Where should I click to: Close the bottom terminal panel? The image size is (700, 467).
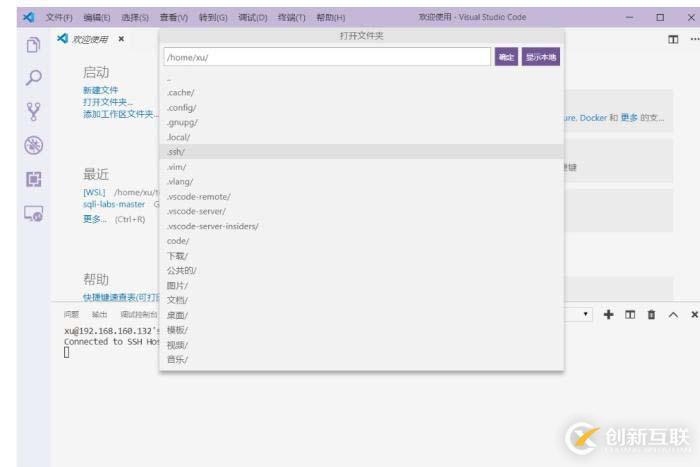click(694, 315)
